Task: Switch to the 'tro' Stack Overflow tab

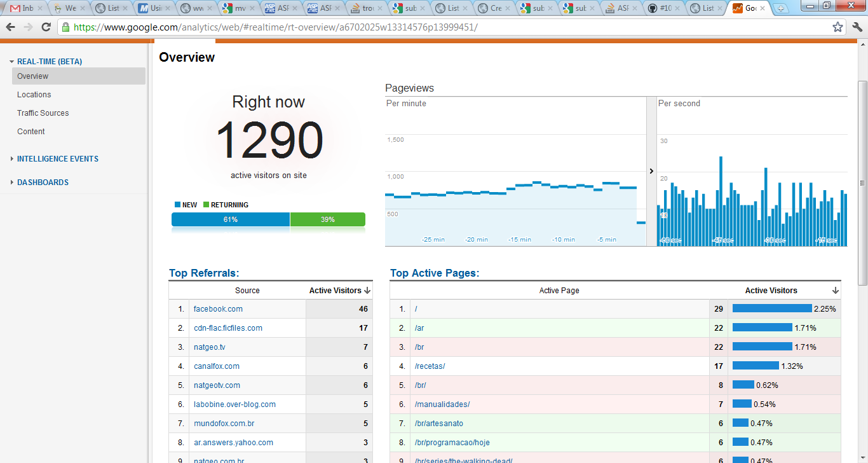Action: (367, 8)
